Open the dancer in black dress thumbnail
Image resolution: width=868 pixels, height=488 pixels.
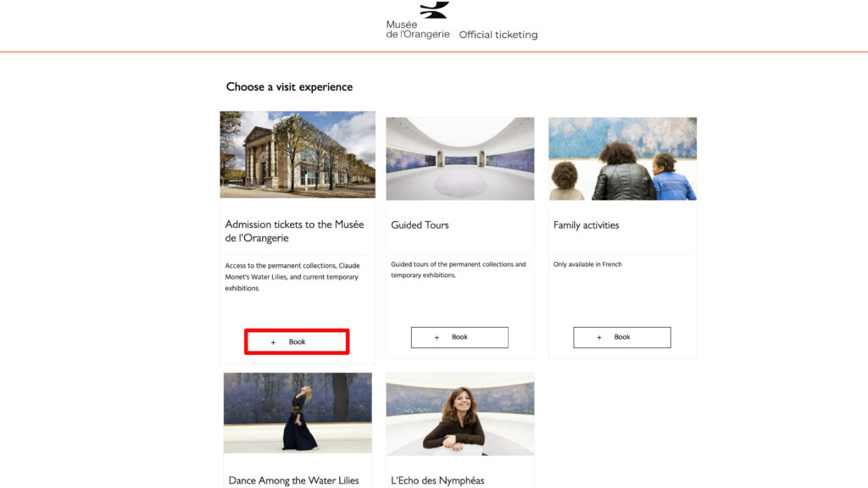pos(298,413)
